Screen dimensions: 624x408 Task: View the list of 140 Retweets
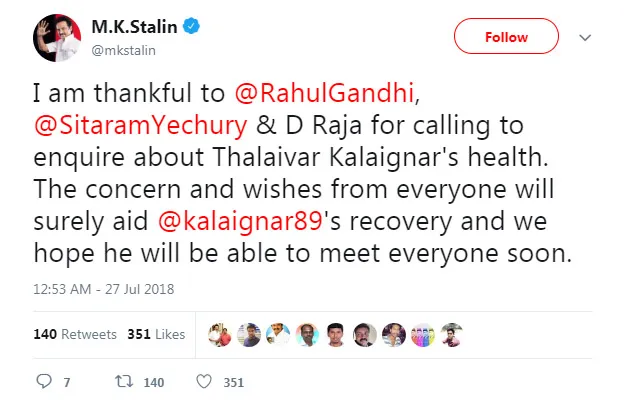coord(75,334)
